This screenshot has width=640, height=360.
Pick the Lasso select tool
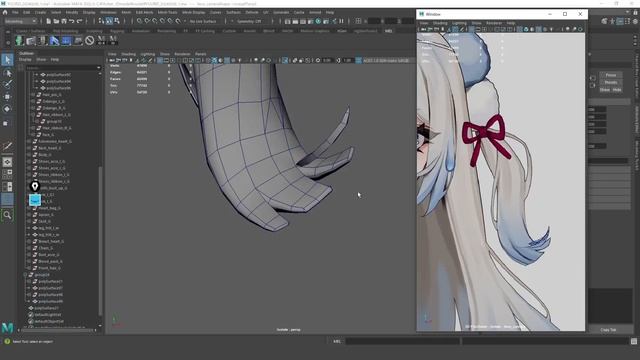[x=7, y=73]
